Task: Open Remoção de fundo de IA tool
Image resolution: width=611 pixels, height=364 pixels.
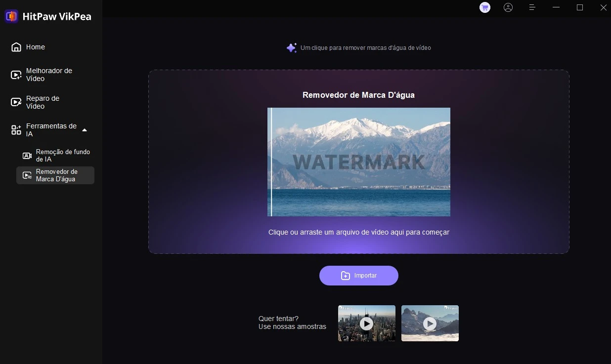Action: pyautogui.click(x=63, y=156)
